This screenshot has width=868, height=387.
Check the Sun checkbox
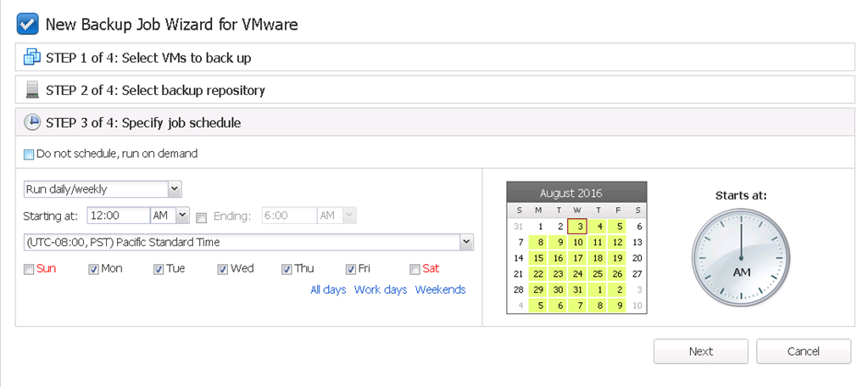[29, 270]
